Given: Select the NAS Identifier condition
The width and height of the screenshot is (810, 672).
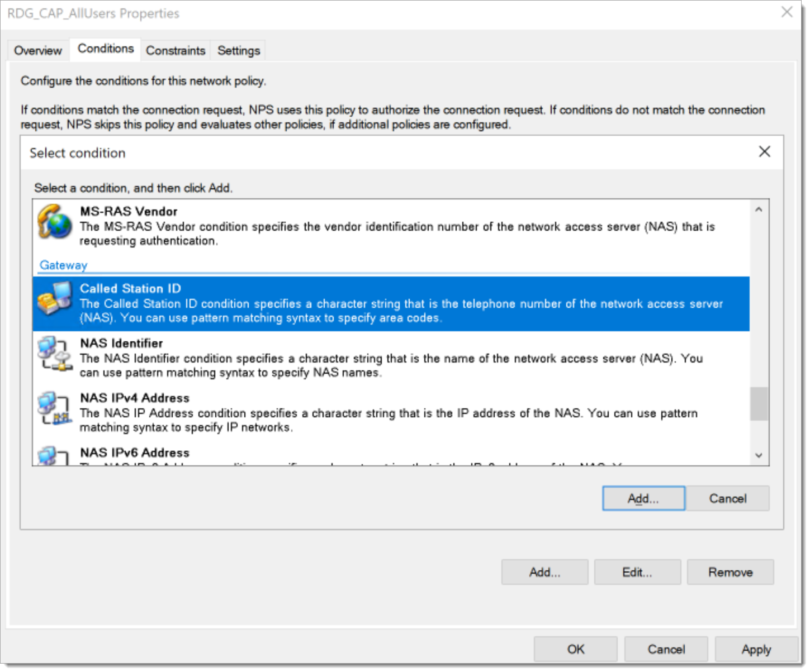Looking at the screenshot, I should pyautogui.click(x=391, y=358).
